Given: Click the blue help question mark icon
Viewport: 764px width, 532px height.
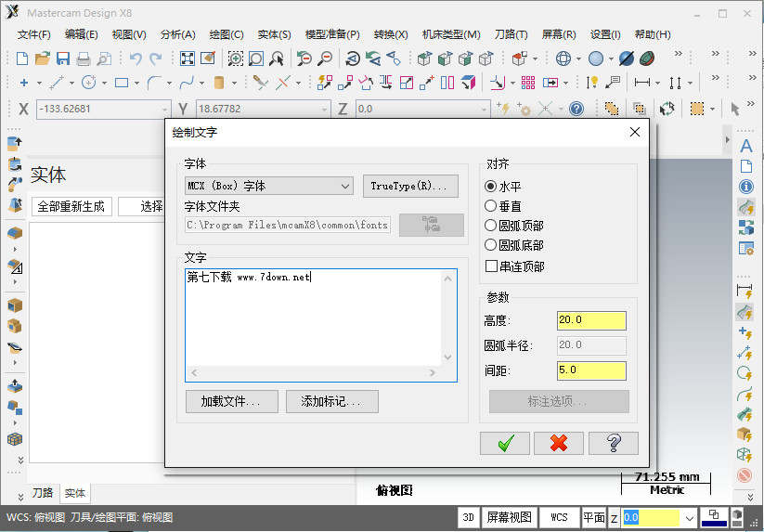Looking at the screenshot, I should 576,109.
